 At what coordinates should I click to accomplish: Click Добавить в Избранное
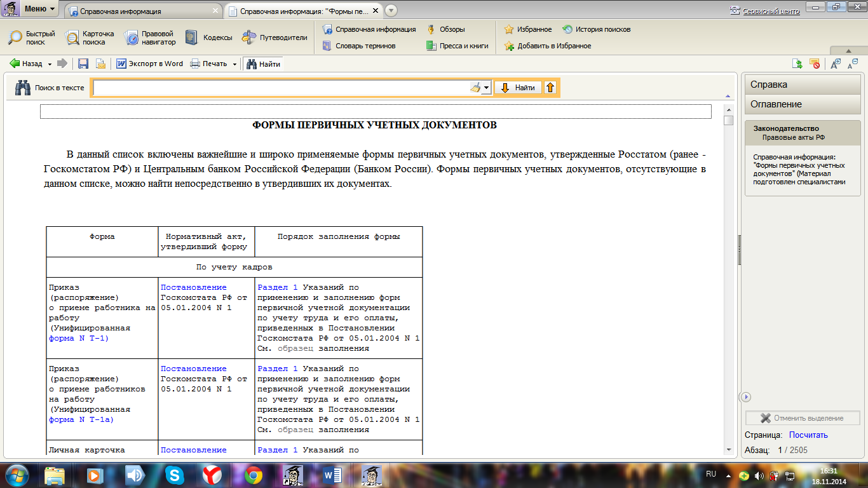[x=547, y=46]
